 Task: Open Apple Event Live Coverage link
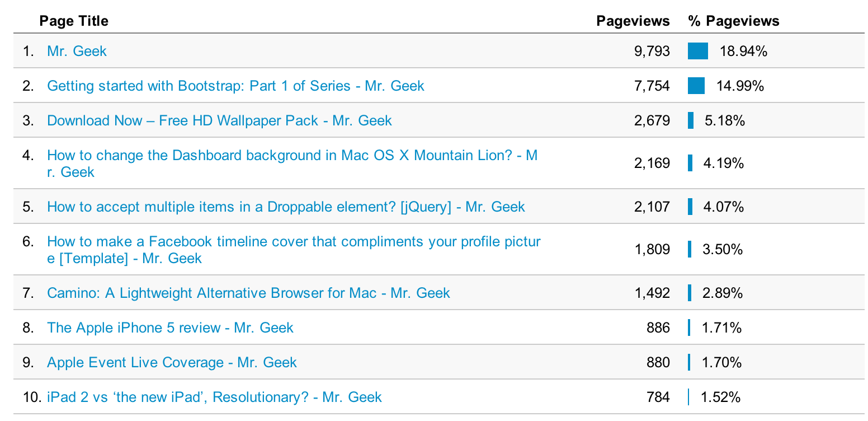pyautogui.click(x=172, y=362)
